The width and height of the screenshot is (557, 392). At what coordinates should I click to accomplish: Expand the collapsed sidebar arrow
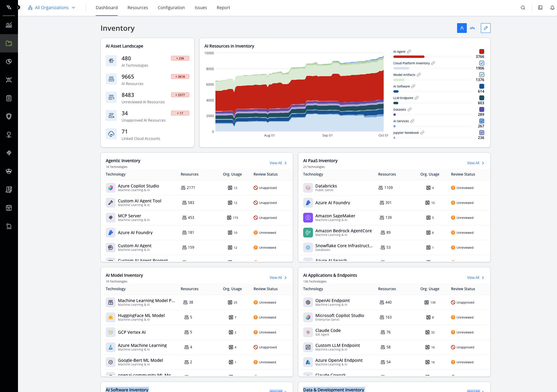(x=19, y=7)
